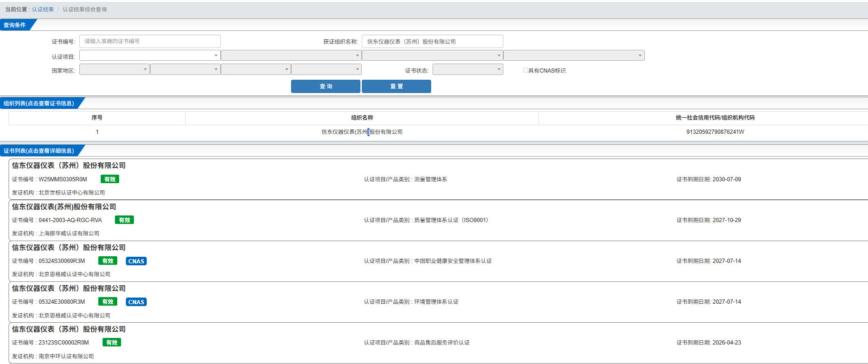Click company title above certificate W25MMS0305R0M
The height and width of the screenshot is (364, 868).
click(x=69, y=166)
